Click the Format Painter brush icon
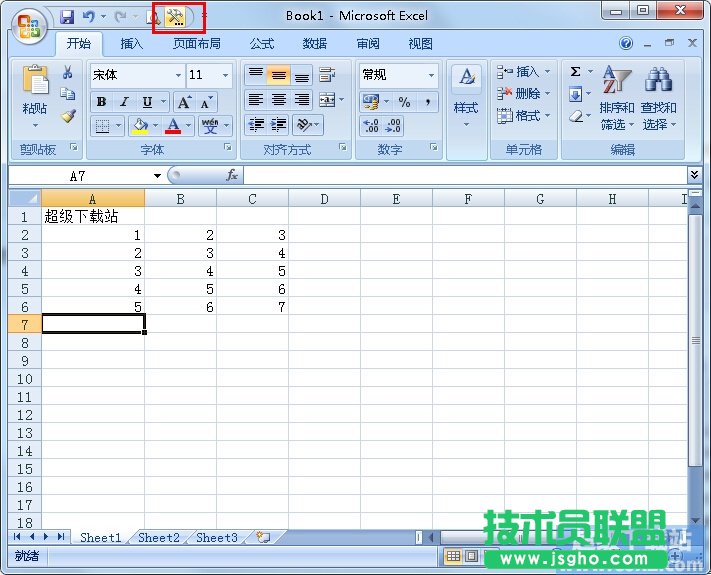711x575 pixels. [x=68, y=116]
